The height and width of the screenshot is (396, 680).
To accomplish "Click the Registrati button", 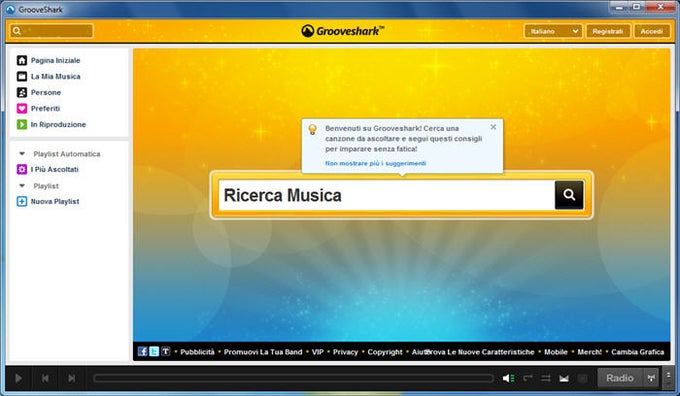I will (608, 31).
